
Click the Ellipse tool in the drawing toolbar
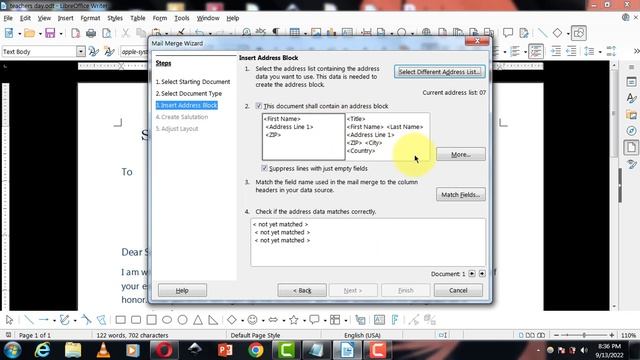click(x=167, y=320)
